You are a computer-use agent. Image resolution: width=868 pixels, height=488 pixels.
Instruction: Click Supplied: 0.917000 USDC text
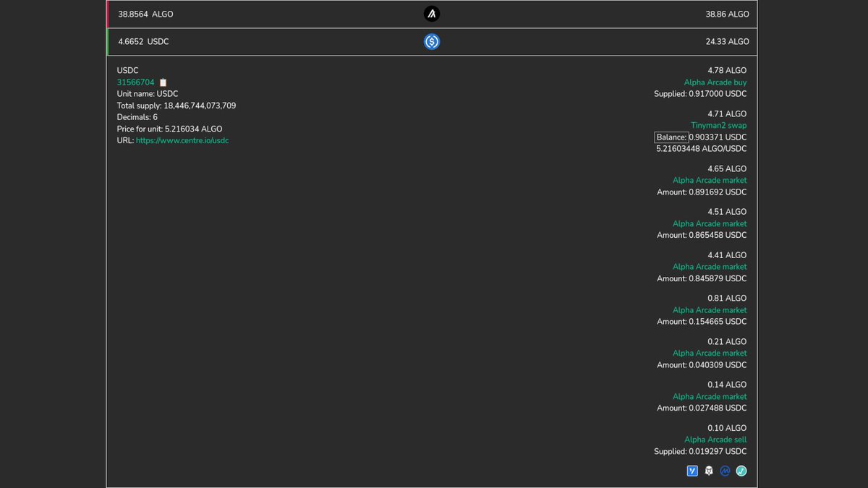pyautogui.click(x=700, y=94)
